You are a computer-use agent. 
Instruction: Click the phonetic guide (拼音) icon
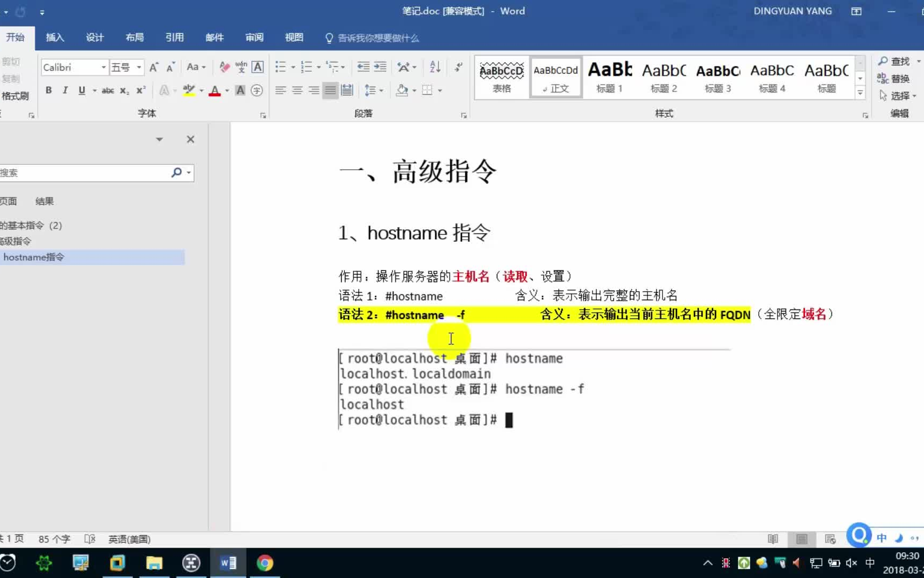click(241, 67)
